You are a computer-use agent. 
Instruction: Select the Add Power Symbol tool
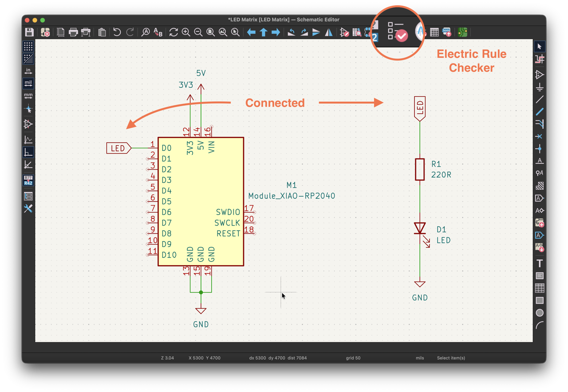tap(540, 87)
